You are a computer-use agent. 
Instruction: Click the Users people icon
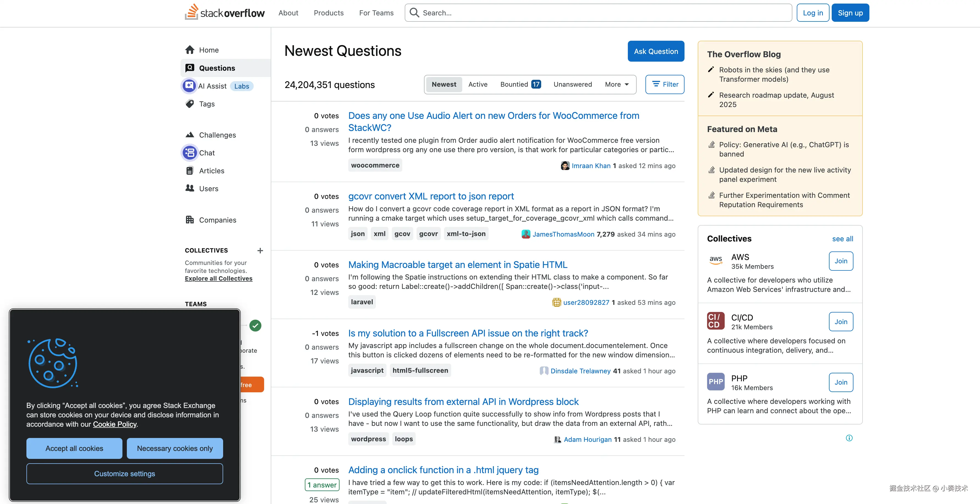190,188
